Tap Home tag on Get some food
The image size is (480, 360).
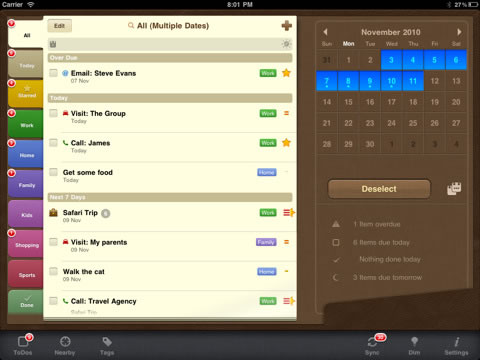(x=267, y=172)
